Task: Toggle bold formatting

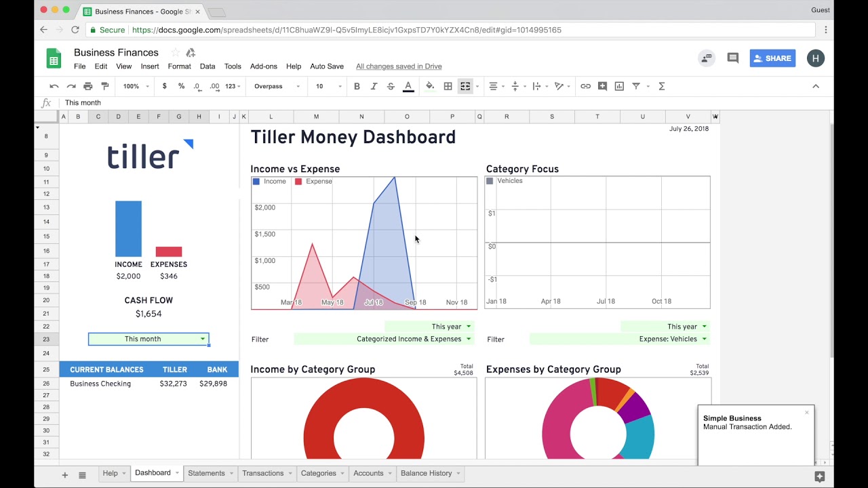Action: (357, 86)
